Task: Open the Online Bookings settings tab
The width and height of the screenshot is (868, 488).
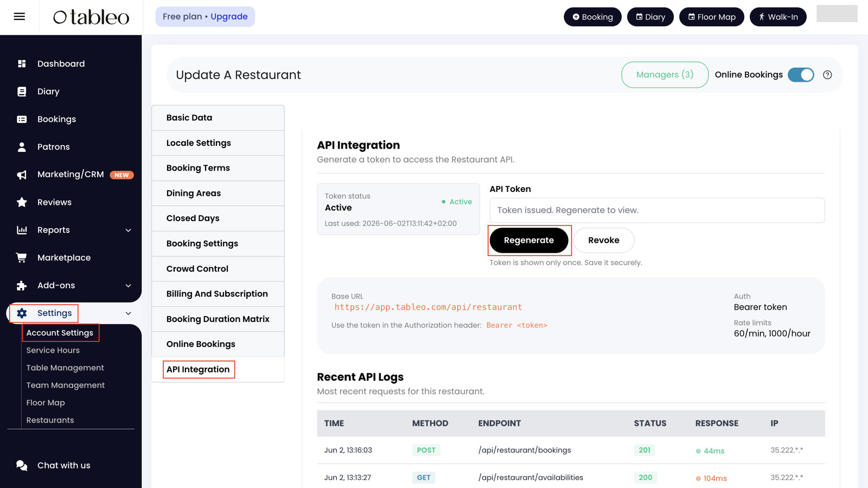Action: point(218,344)
